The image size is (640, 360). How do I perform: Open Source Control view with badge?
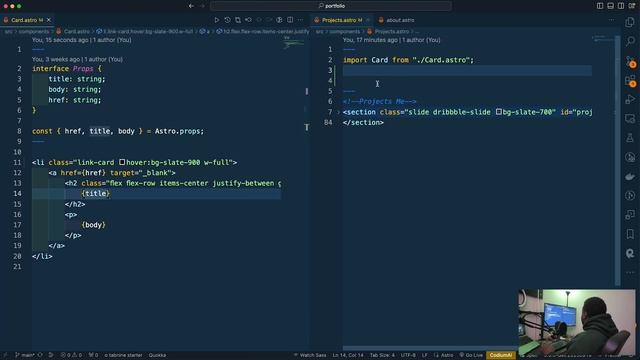pos(631,61)
